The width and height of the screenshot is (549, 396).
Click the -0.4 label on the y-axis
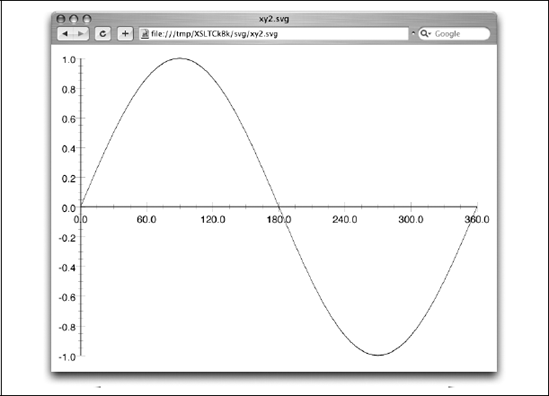click(67, 268)
